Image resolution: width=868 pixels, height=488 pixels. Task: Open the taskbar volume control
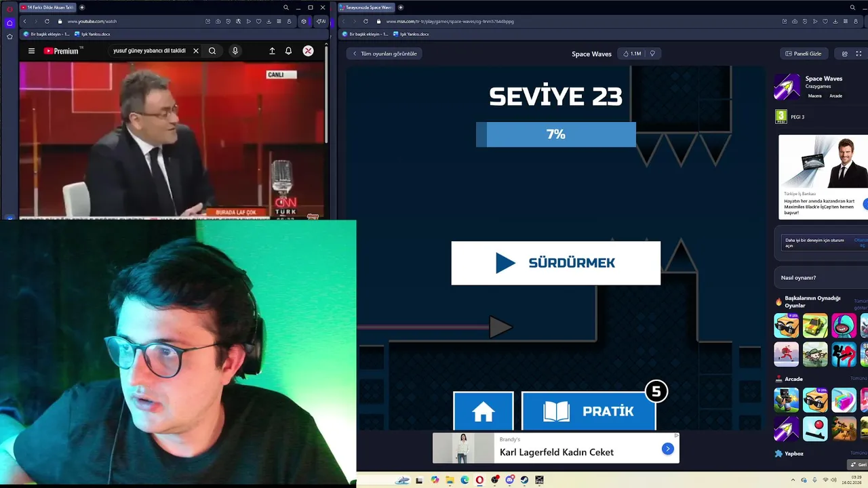[834, 480]
